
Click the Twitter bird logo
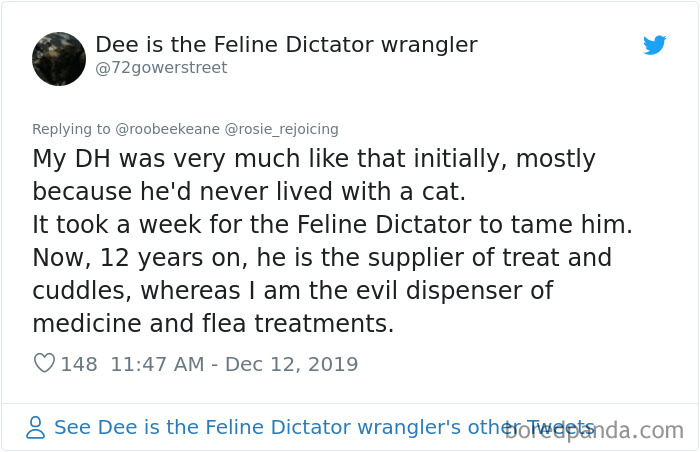coord(655,45)
